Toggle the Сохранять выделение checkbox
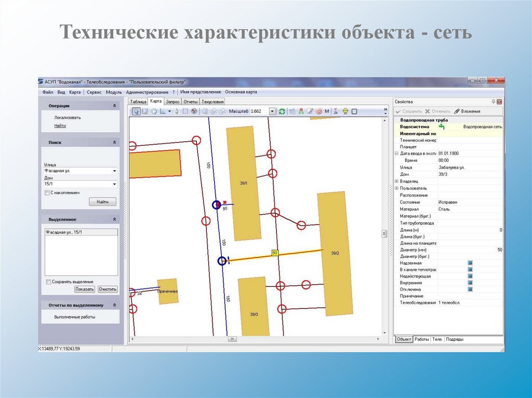The width and height of the screenshot is (532, 398). 48,282
